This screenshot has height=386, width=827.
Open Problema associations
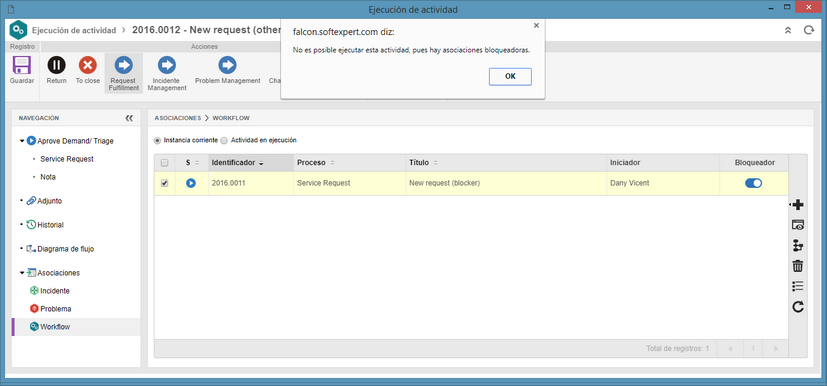[51, 309]
